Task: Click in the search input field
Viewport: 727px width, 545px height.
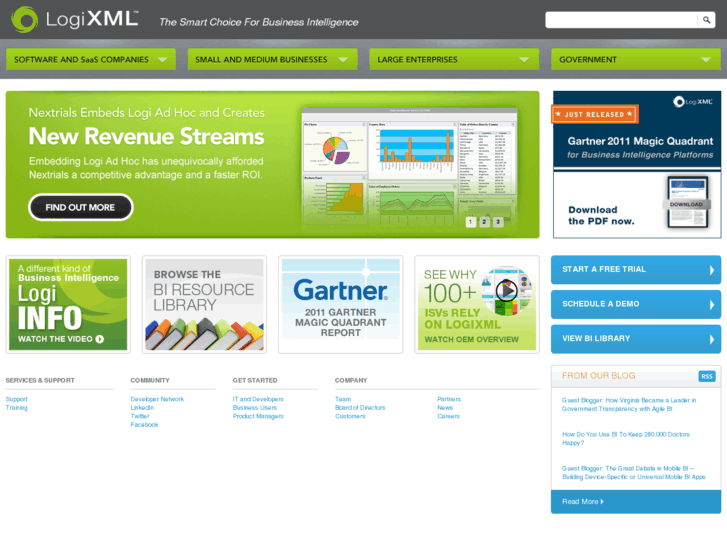Action: click(621, 20)
